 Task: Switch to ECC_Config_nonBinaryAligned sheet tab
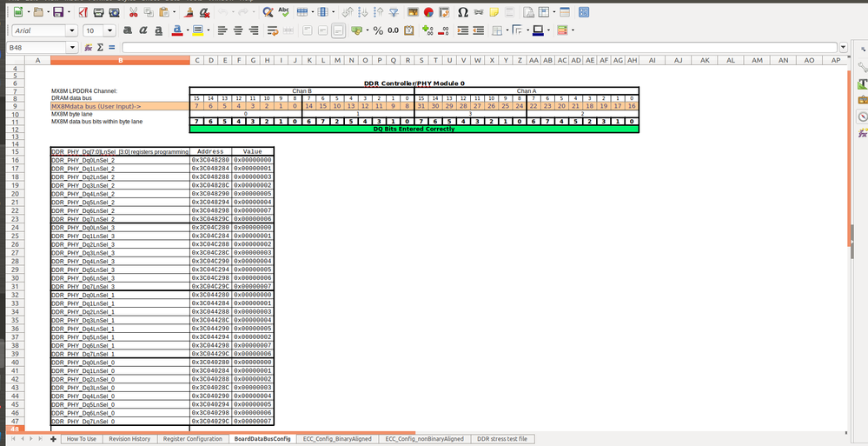425,439
